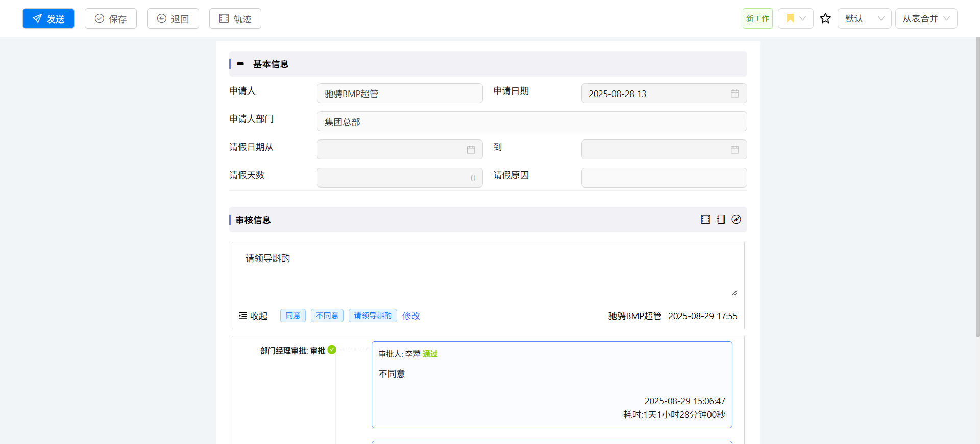Open the 从表合并 dropdown
Image resolution: width=980 pixels, height=444 pixels.
click(926, 18)
